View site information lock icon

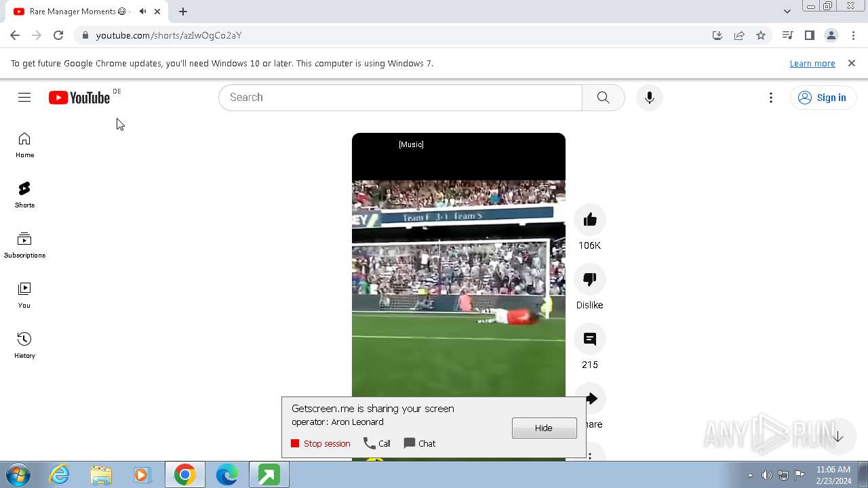(85, 35)
